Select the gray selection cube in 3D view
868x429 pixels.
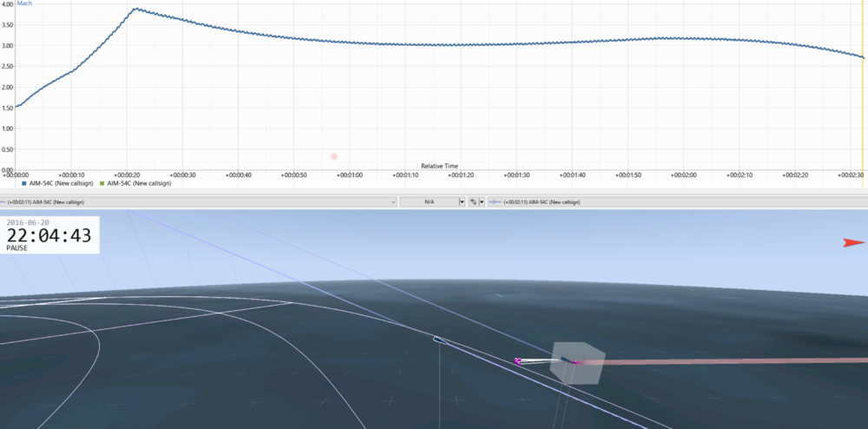pos(577,363)
